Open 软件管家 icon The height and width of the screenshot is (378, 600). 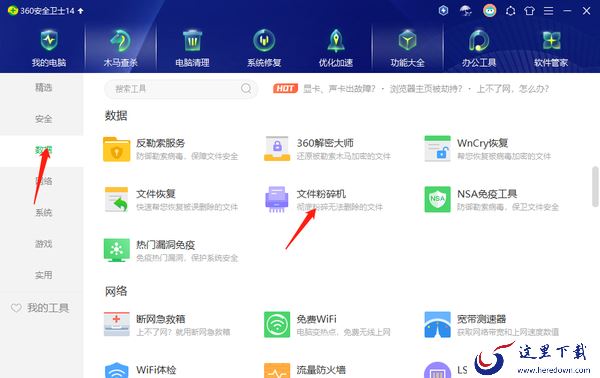551,41
